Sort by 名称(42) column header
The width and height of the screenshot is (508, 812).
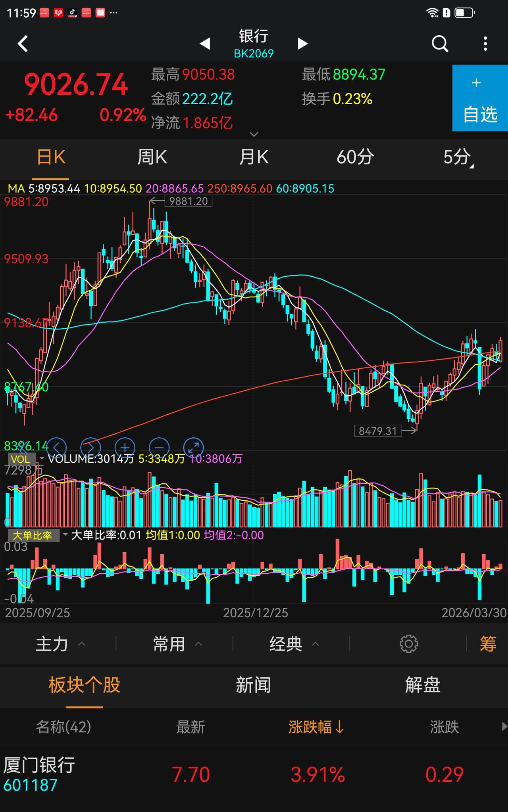point(63,727)
